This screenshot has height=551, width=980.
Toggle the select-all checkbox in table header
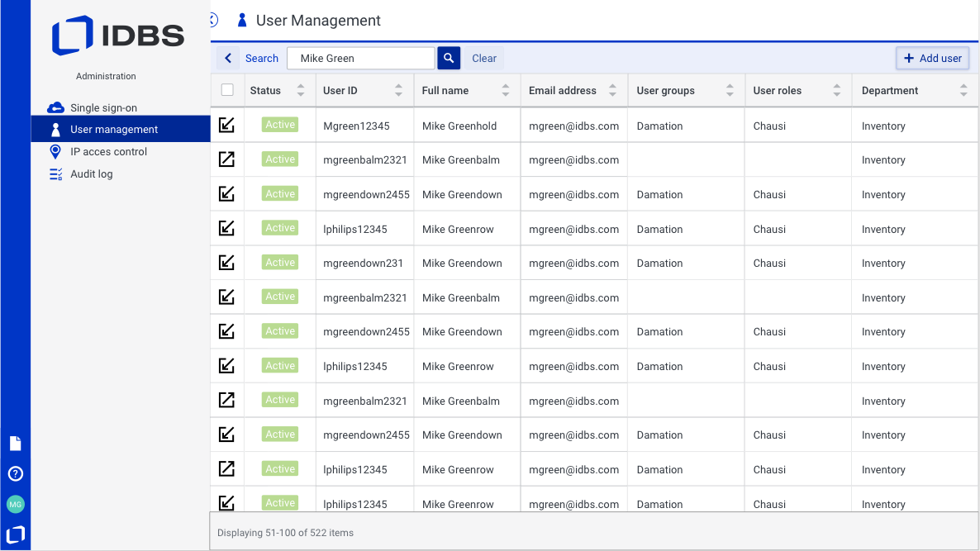(x=227, y=90)
